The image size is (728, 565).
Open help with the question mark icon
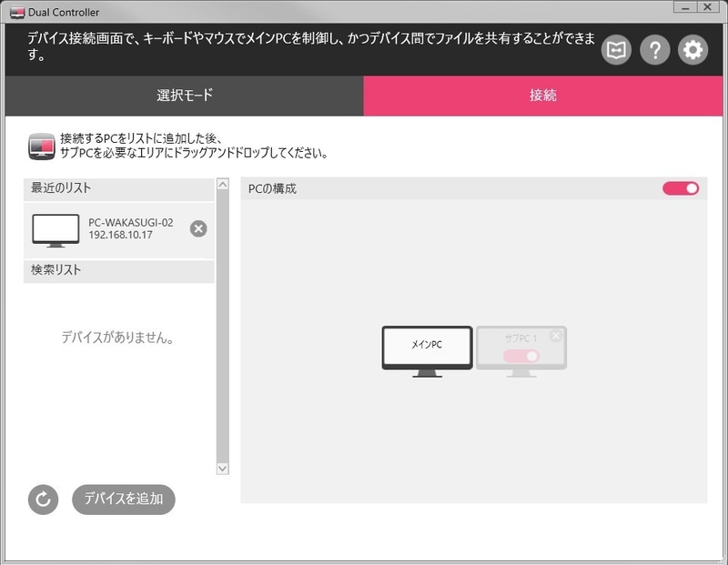[x=654, y=50]
